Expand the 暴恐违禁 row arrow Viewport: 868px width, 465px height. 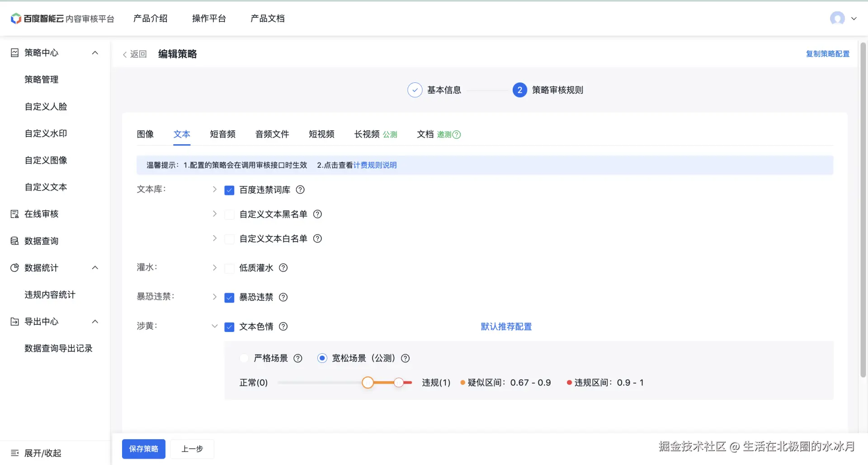point(215,297)
